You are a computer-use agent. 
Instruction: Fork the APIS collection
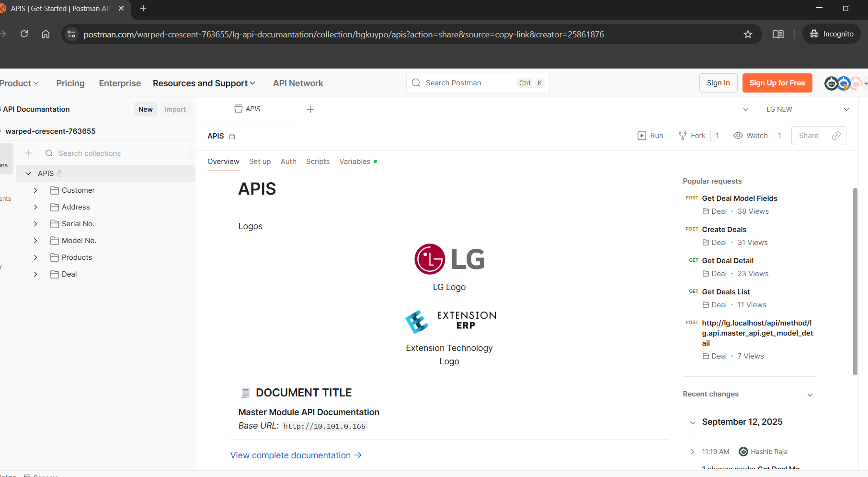(x=692, y=136)
